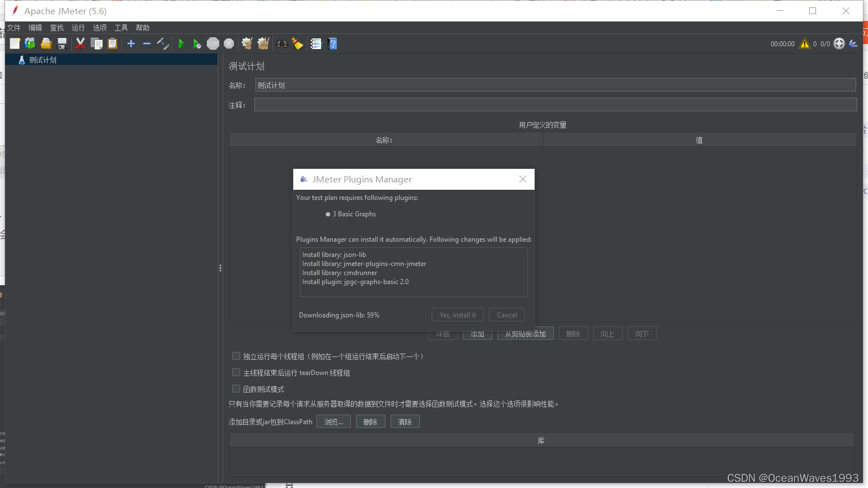Click the remote engines status icon

click(x=839, y=43)
